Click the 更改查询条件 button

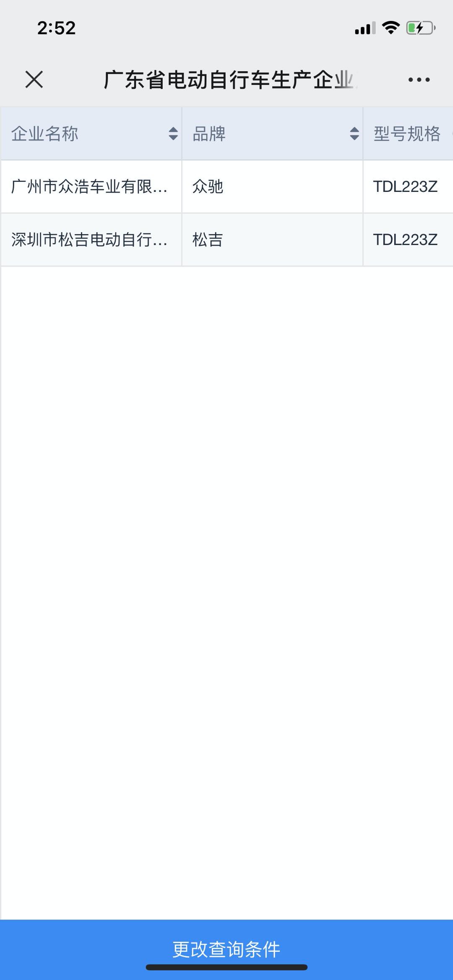[x=226, y=949]
